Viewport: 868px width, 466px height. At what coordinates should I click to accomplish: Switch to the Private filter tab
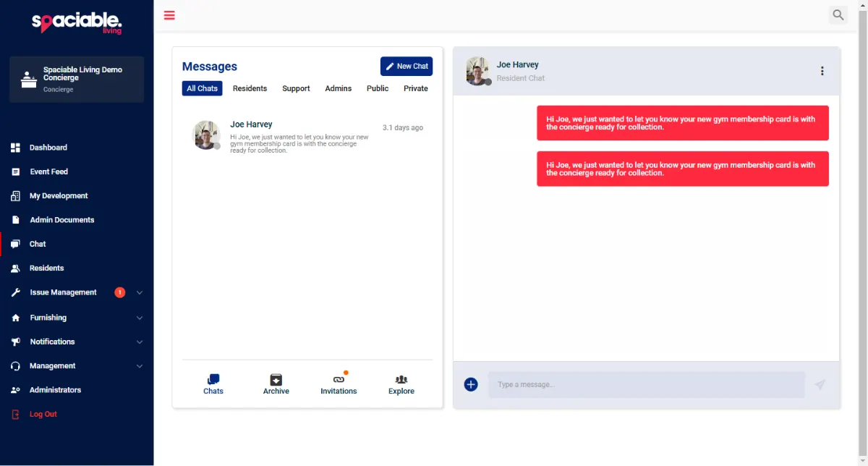click(x=416, y=88)
